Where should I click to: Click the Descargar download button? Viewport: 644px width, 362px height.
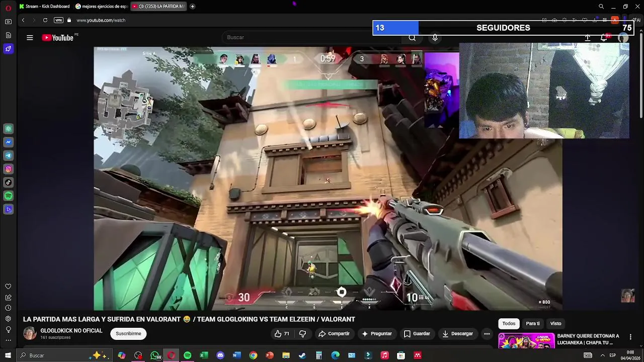point(458,334)
